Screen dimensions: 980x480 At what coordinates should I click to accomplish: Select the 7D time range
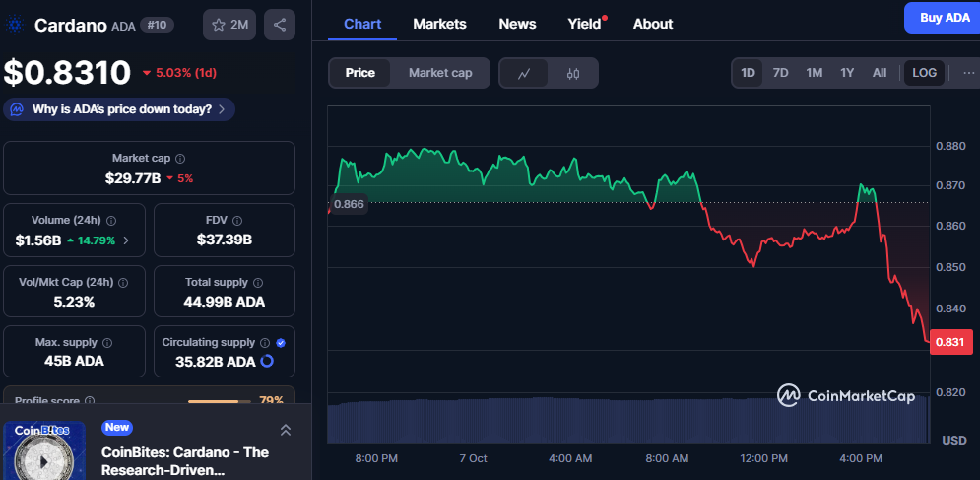click(780, 73)
